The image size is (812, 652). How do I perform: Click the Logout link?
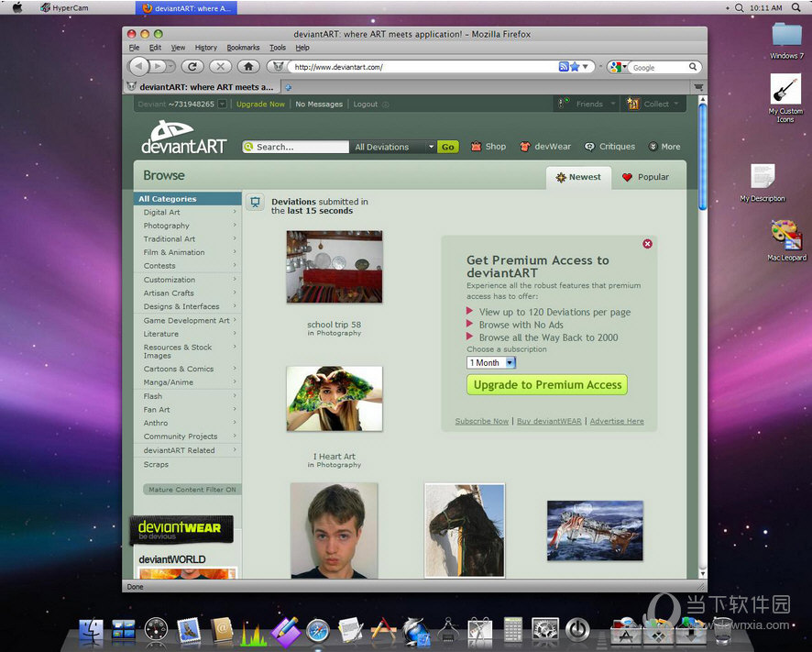366,105
